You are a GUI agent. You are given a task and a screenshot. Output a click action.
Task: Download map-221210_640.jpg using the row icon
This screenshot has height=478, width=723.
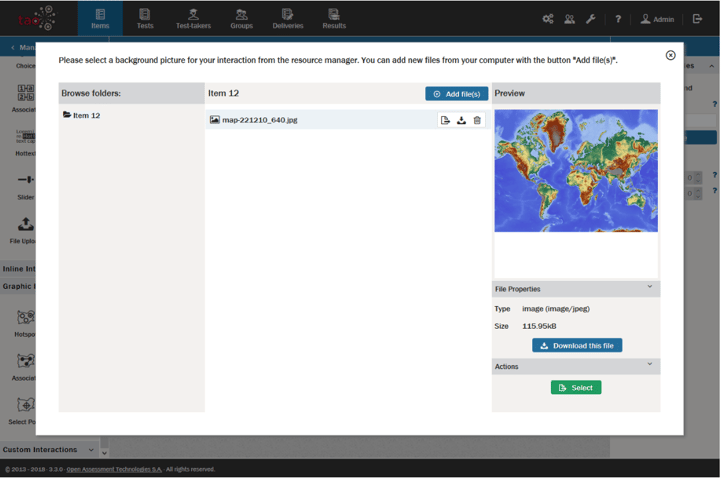[461, 120]
